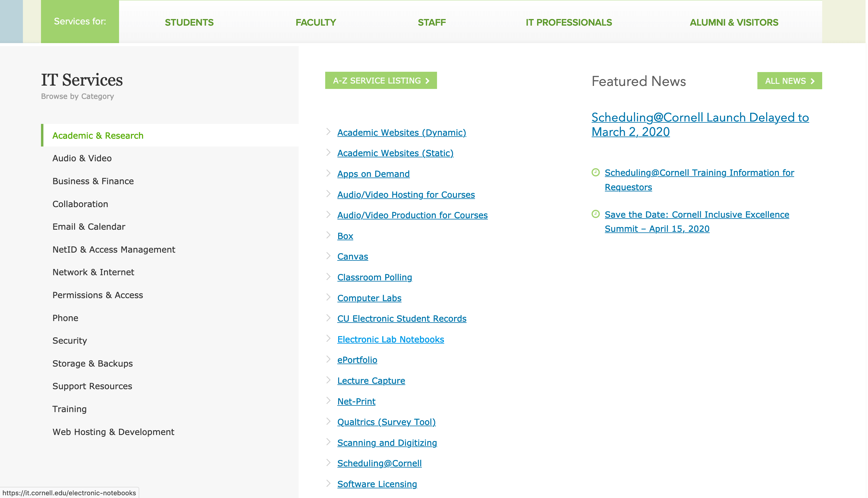Open Save the Date Cornell Inclusive Excellence link

click(697, 222)
